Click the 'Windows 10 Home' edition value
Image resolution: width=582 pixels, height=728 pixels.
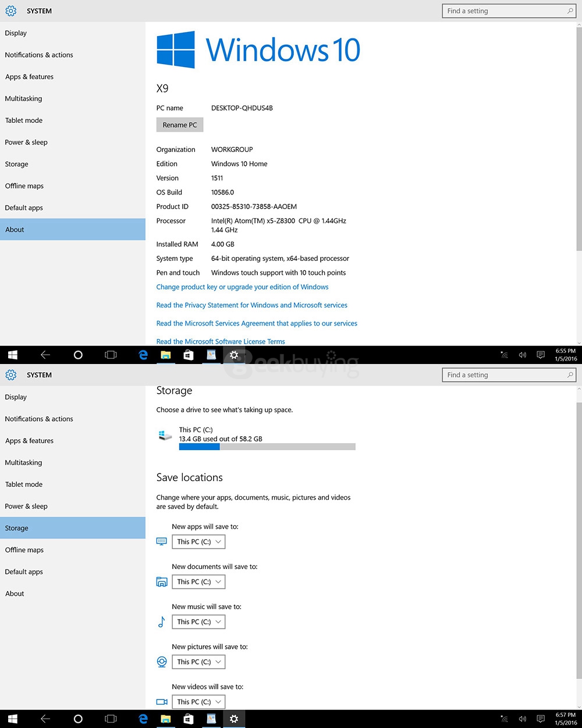pyautogui.click(x=239, y=164)
